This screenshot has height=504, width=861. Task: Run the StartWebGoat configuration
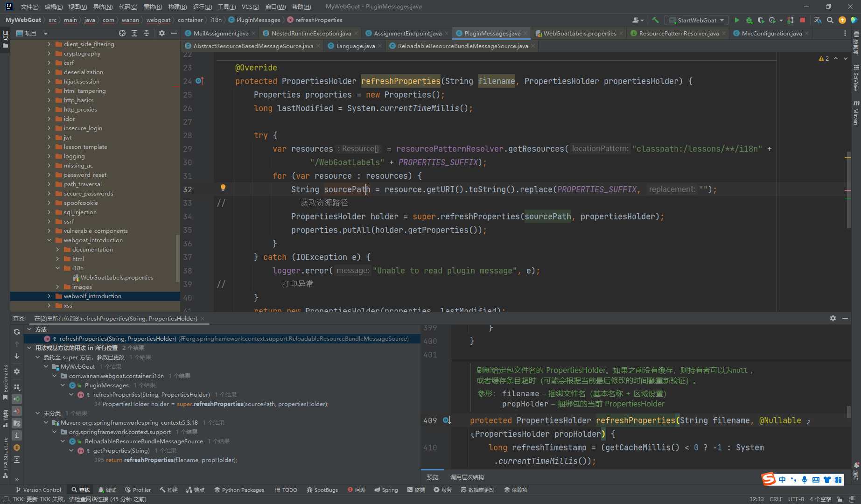(x=737, y=20)
